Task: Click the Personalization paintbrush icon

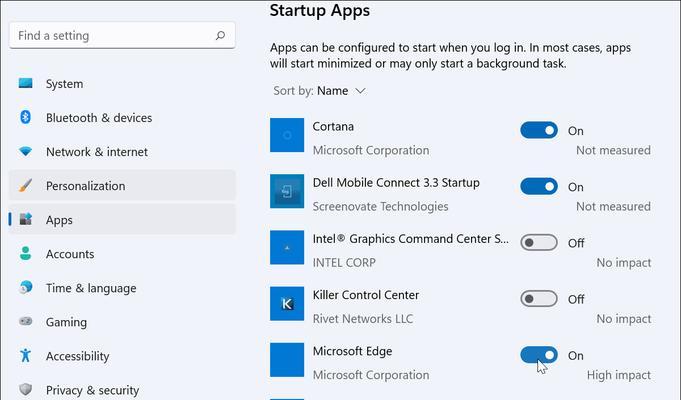Action: click(x=26, y=185)
